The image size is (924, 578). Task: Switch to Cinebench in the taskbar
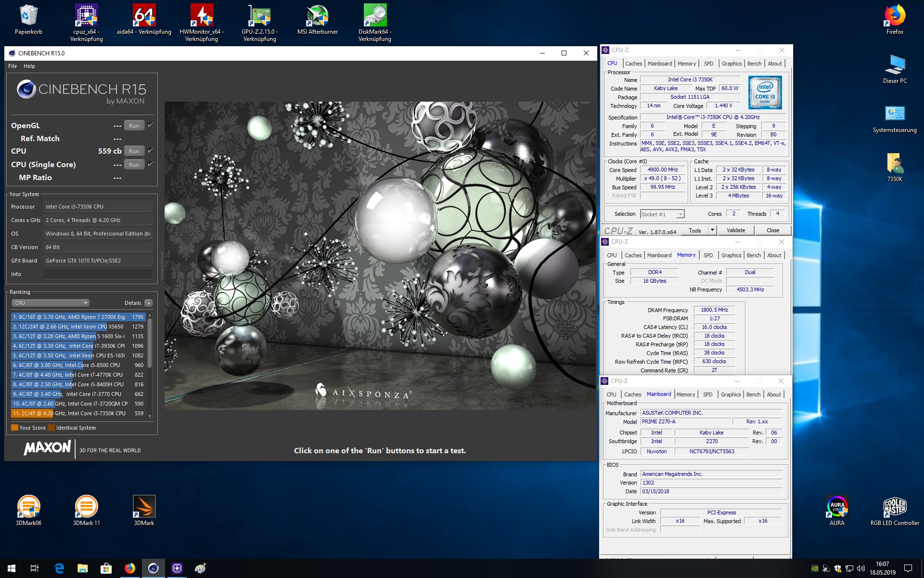(x=153, y=568)
